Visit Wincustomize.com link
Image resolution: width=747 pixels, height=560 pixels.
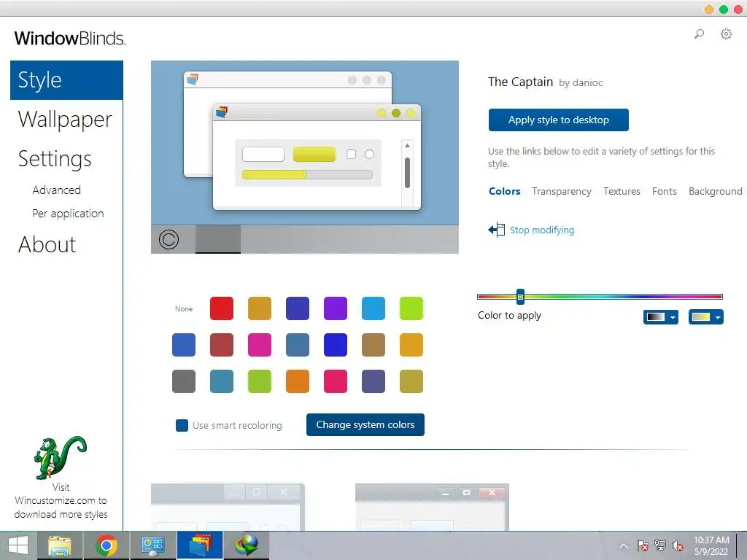[61, 501]
